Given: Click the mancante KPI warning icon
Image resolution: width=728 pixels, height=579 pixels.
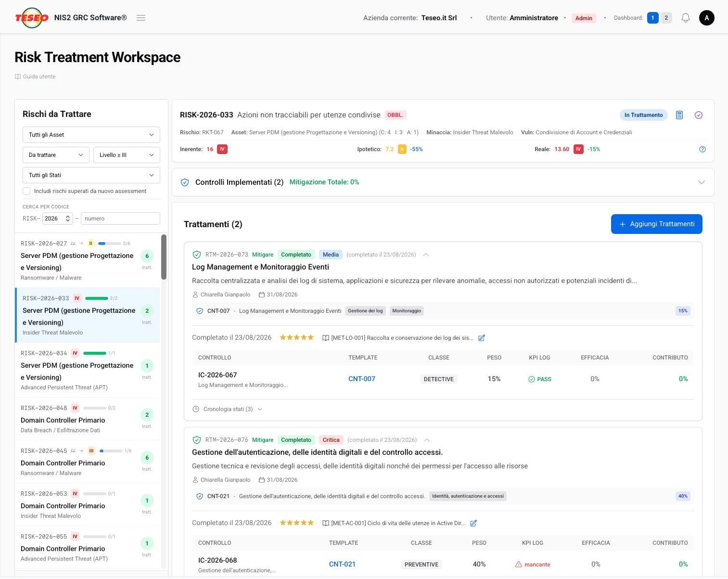Looking at the screenshot, I should pos(519,565).
